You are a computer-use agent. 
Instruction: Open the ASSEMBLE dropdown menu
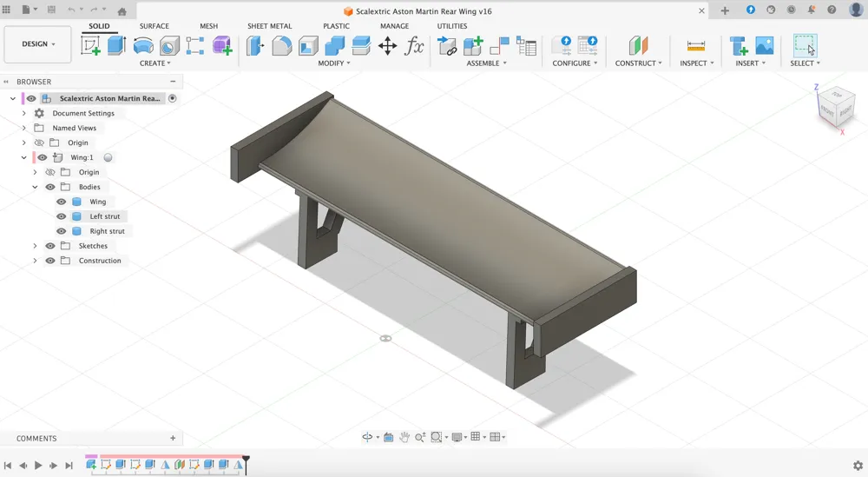487,63
